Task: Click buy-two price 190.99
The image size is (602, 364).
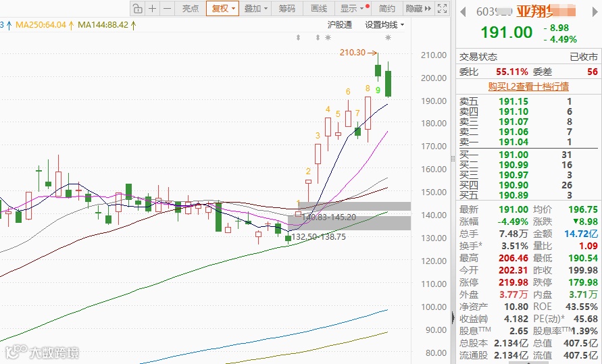Action: (x=513, y=165)
